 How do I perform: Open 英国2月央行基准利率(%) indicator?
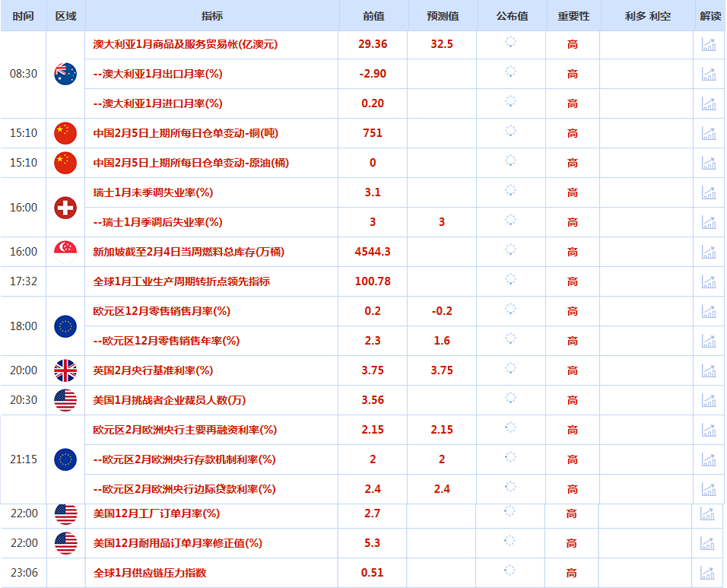153,370
